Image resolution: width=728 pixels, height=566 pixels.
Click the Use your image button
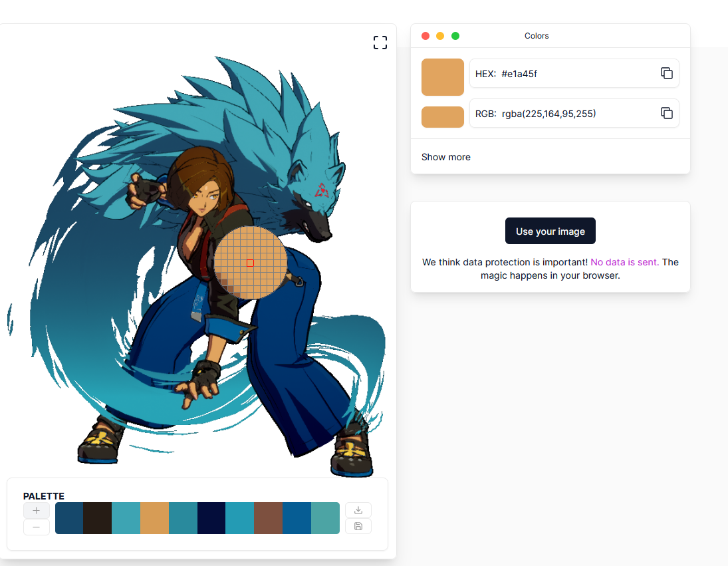(x=550, y=231)
